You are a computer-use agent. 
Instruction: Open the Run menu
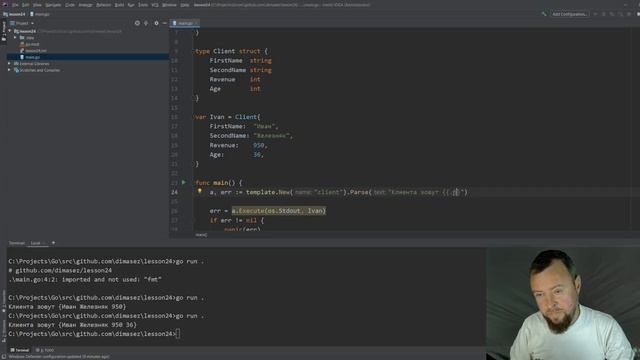pos(131,5)
